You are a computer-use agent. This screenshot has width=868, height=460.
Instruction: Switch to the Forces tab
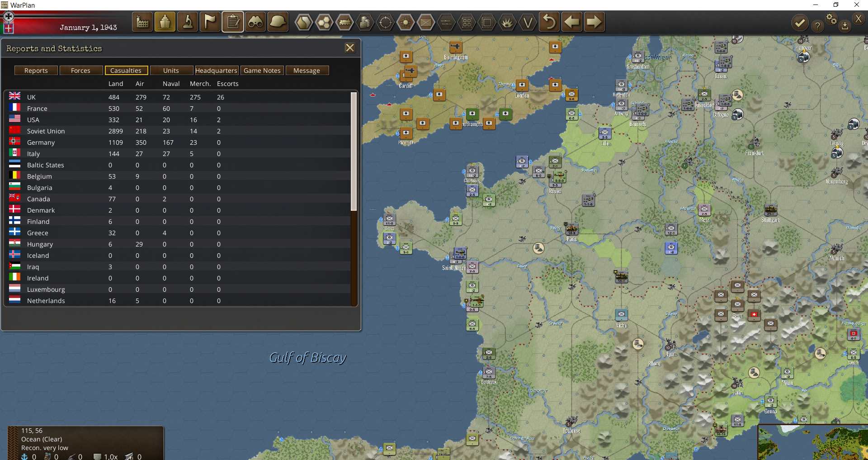pos(80,71)
